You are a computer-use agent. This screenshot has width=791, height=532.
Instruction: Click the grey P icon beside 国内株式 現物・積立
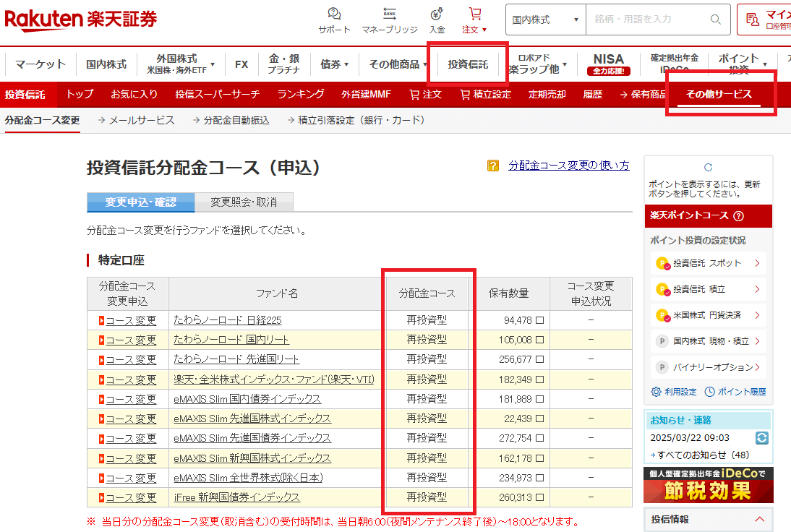pos(662,341)
